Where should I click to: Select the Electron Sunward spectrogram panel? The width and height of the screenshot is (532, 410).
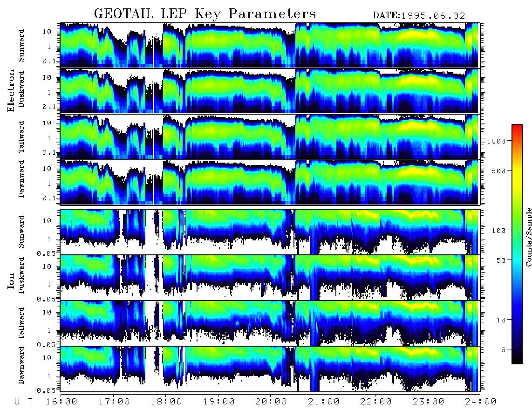[270, 45]
